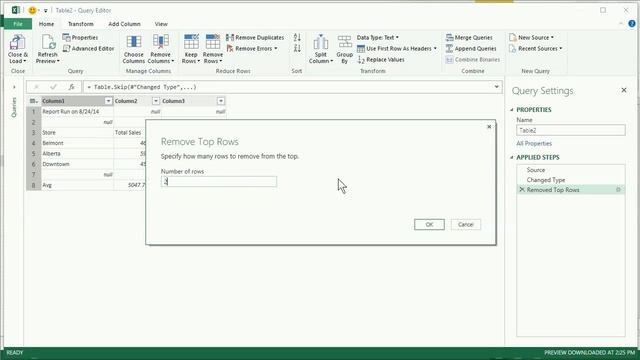Close the Remove Top Rows dialog

pos(489,127)
